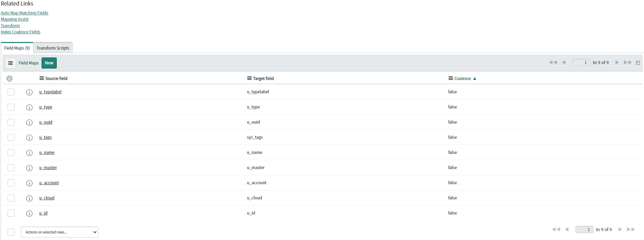Open the list personalization gear icon

coord(10,79)
